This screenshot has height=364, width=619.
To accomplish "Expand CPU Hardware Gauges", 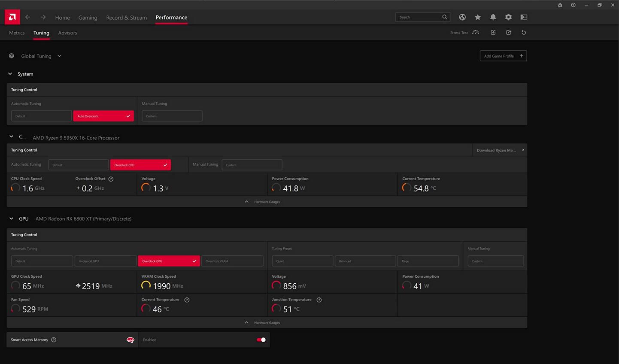I will point(267,202).
